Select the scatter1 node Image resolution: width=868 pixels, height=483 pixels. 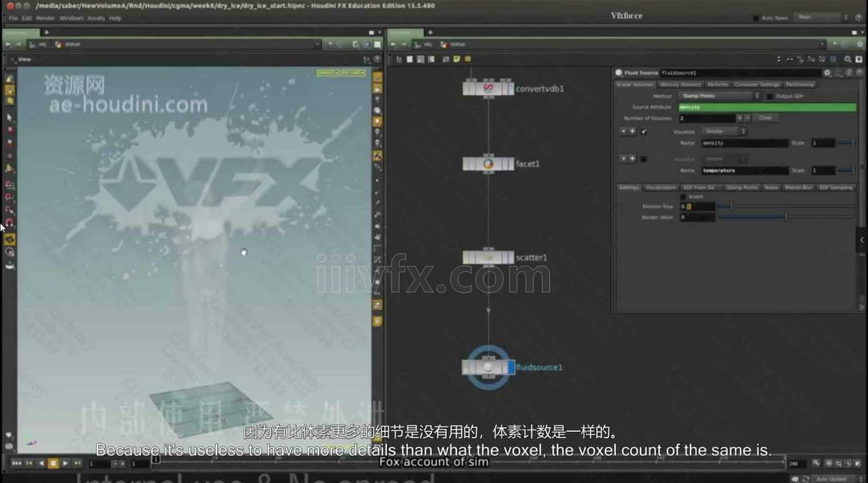click(x=488, y=257)
